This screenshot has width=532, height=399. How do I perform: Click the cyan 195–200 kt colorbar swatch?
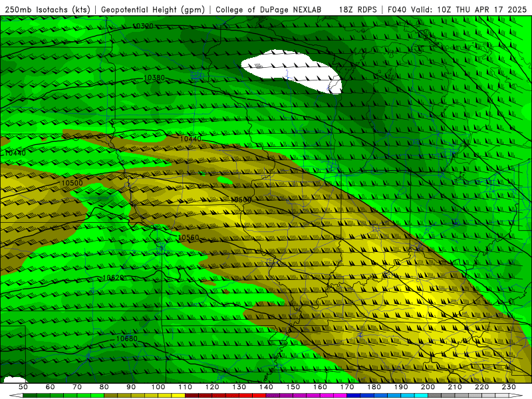point(421,395)
